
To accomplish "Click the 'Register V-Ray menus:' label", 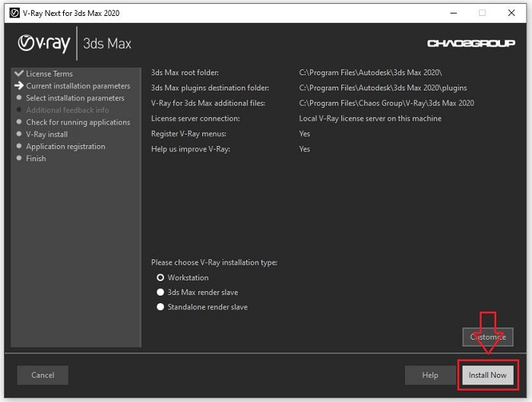I will click(188, 134).
